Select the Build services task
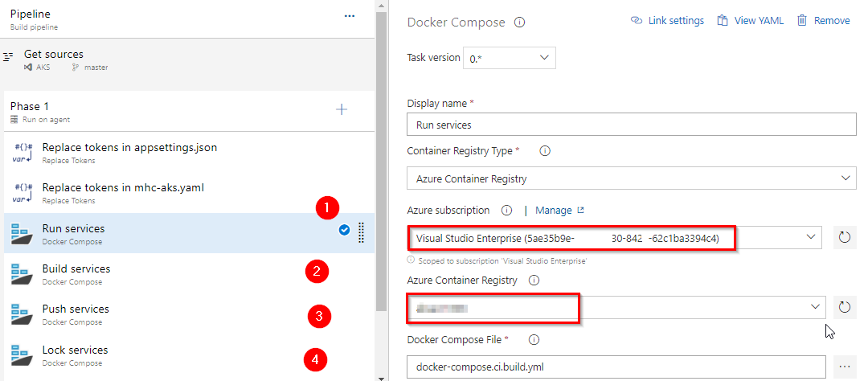 189,273
